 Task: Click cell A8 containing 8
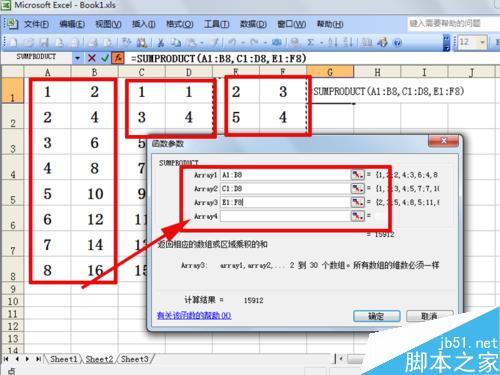click(x=47, y=270)
